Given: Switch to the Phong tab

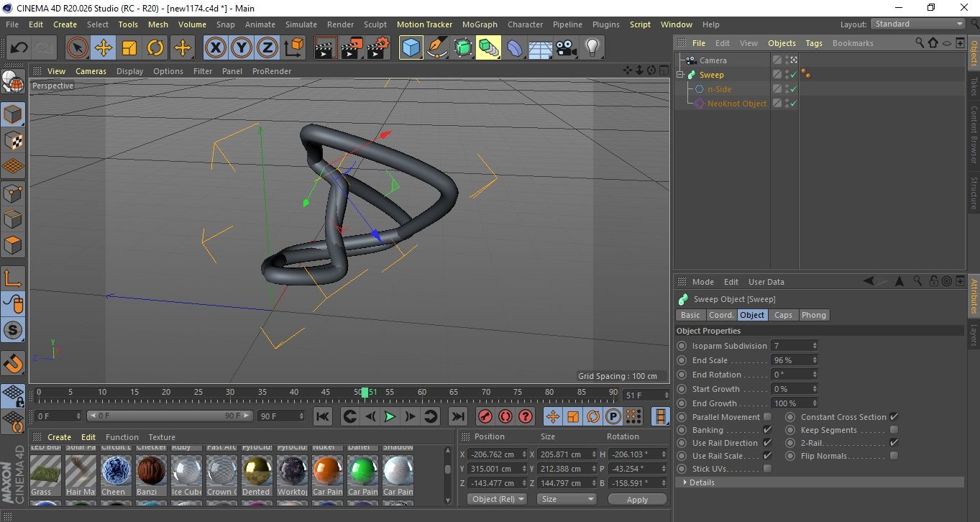Looking at the screenshot, I should (814, 315).
